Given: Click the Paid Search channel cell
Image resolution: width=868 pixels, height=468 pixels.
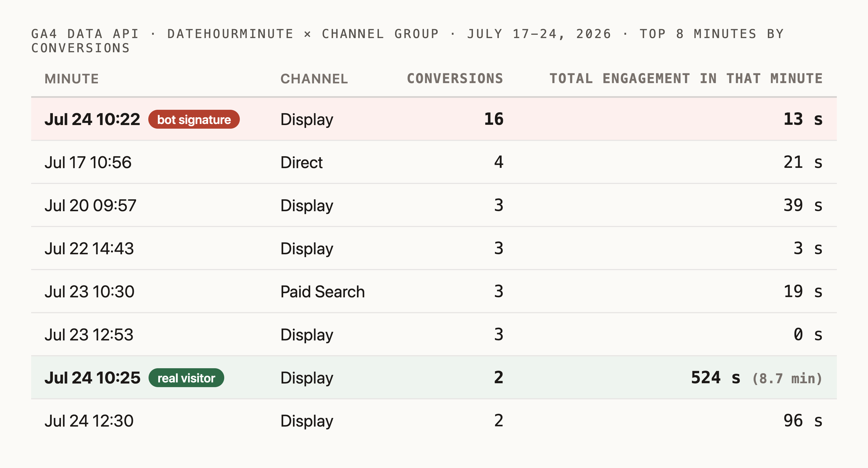Looking at the screenshot, I should tap(322, 292).
